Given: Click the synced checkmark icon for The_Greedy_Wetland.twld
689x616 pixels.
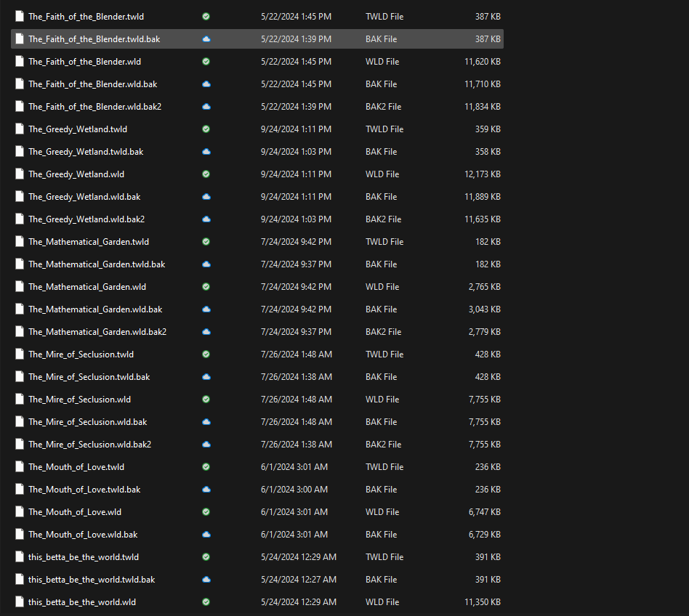Looking at the screenshot, I should tap(206, 129).
